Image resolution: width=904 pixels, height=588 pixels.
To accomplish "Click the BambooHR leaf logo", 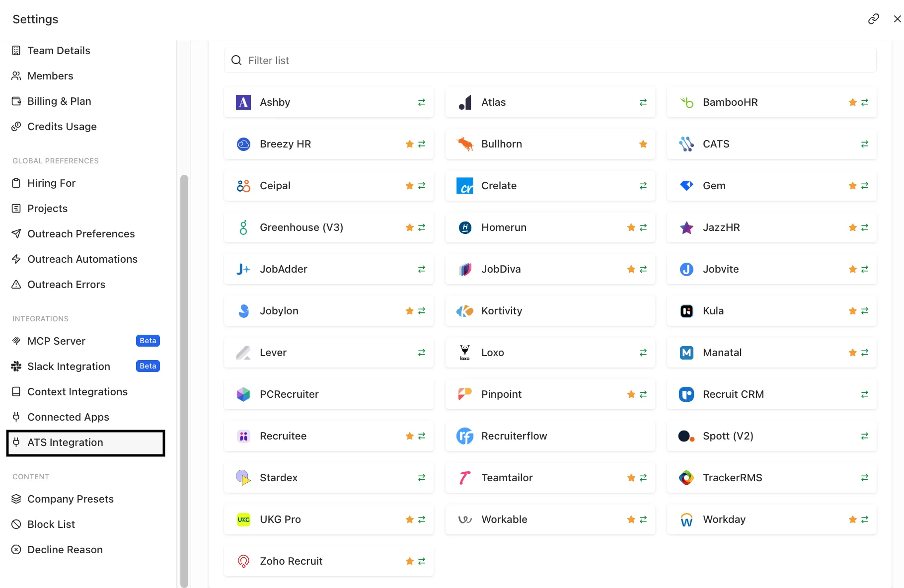I will (686, 102).
